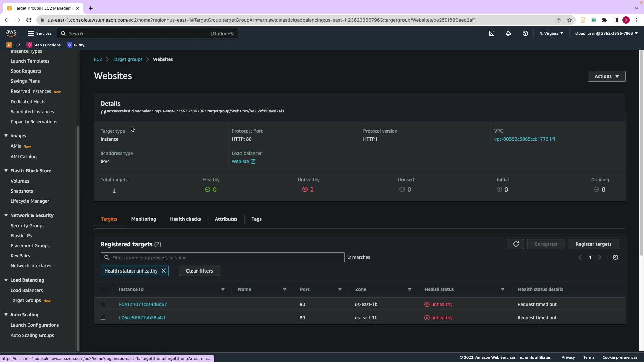The image size is (644, 362).
Task: Open the Services grid menu
Action: click(39, 33)
